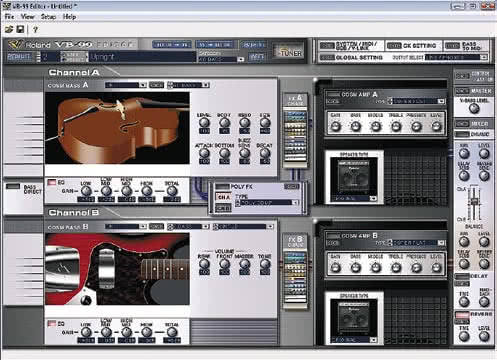This screenshot has width=497, height=360.
Task: Click the open file folder icon
Action: (x=9, y=29)
